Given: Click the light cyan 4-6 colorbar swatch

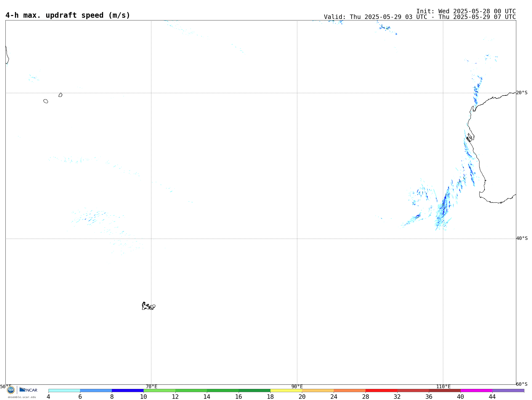Looking at the screenshot, I should coord(64,391).
